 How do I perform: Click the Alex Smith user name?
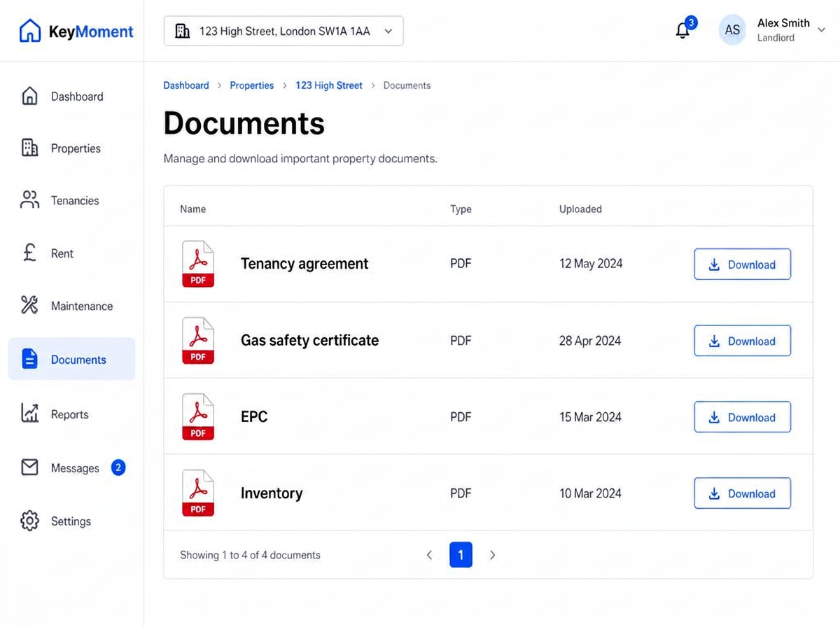[783, 23]
